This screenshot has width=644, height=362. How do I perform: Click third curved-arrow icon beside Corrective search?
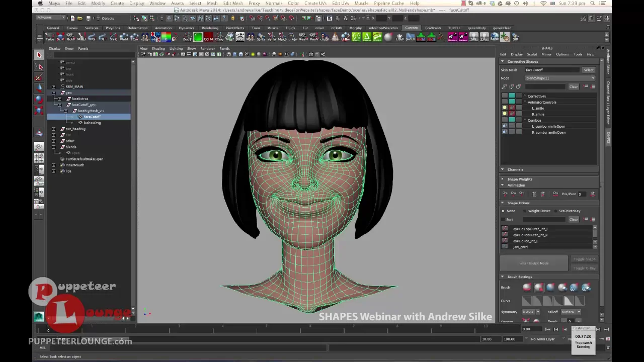[x=519, y=86]
